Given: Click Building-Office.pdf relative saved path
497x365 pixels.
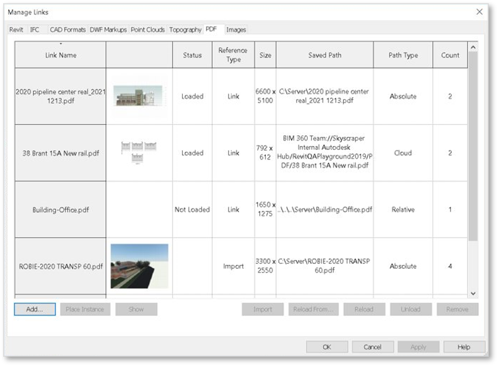Looking at the screenshot, I should (325, 210).
